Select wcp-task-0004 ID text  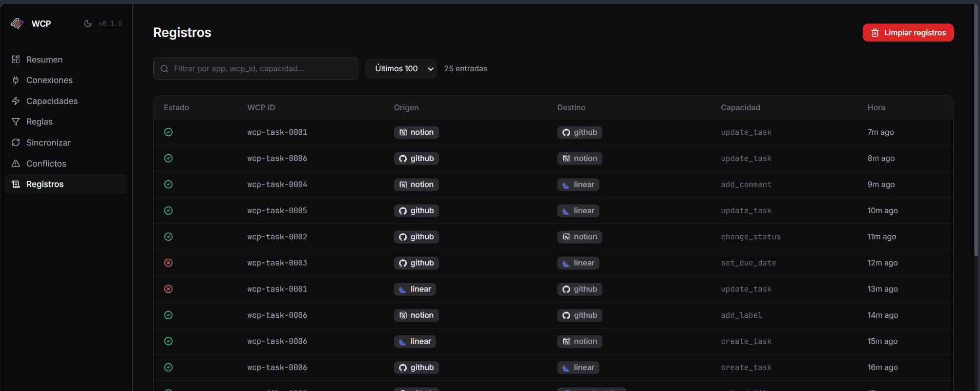pyautogui.click(x=277, y=184)
